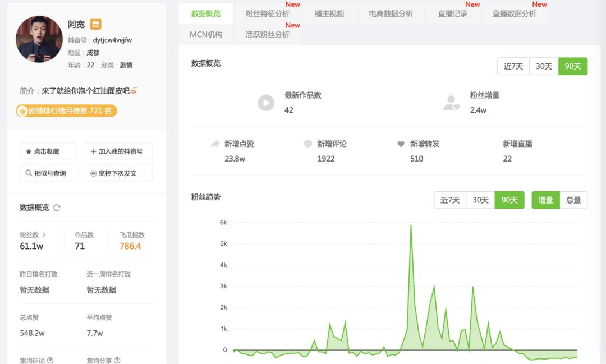Viewport: 606px width, 364px height.
Task: Click the 平均点赞 value 7.7w
Action: point(95,333)
